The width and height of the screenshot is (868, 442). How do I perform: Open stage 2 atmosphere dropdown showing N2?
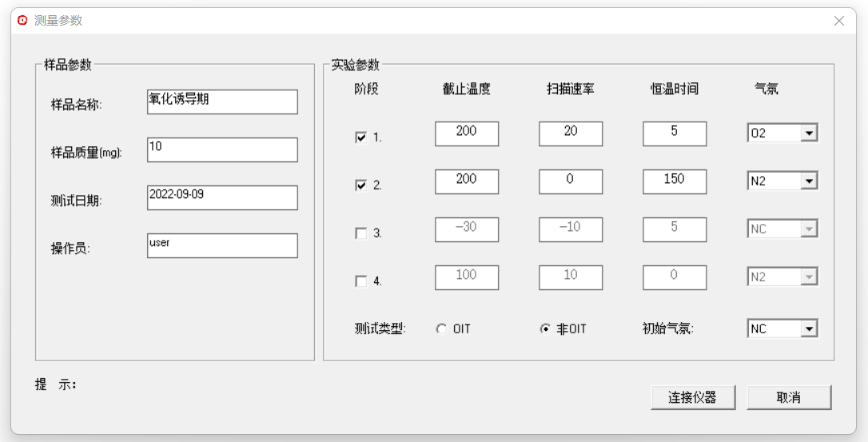tap(809, 181)
